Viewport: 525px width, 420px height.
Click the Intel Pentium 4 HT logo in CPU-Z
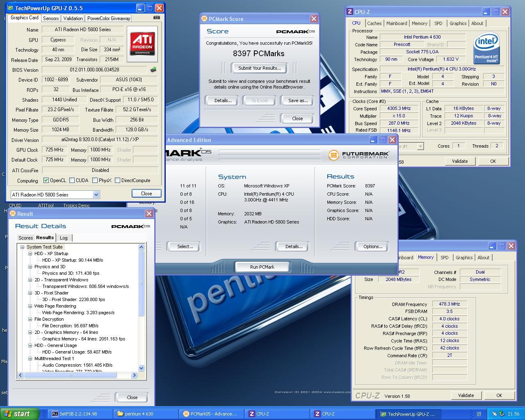point(486,49)
